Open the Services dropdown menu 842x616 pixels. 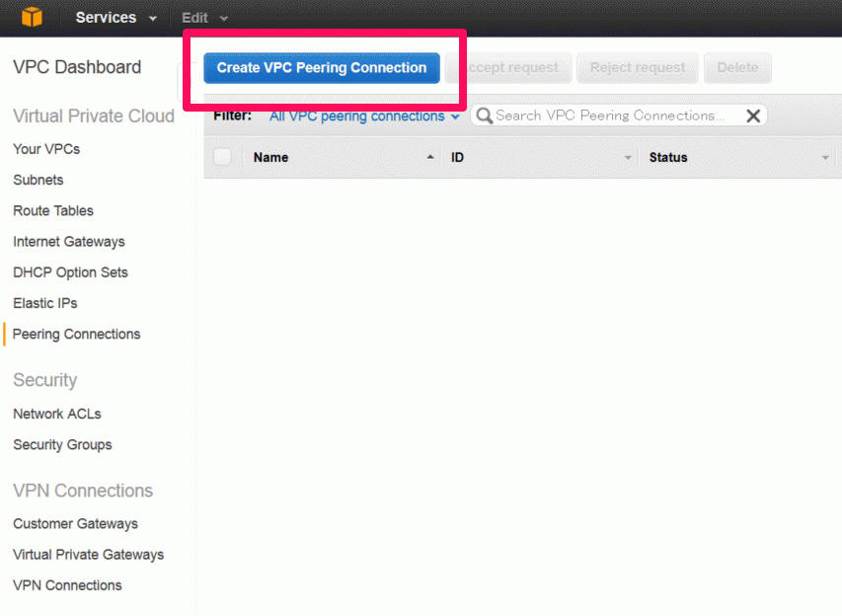pos(116,18)
